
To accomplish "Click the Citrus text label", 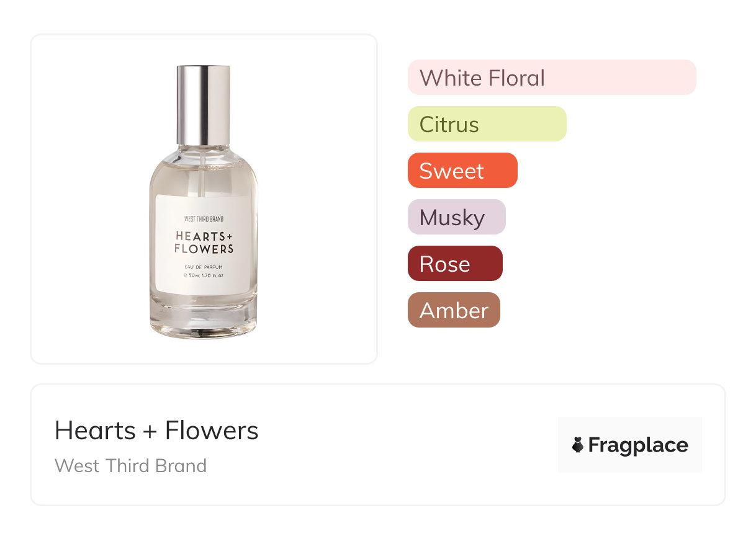I will coord(449,125).
